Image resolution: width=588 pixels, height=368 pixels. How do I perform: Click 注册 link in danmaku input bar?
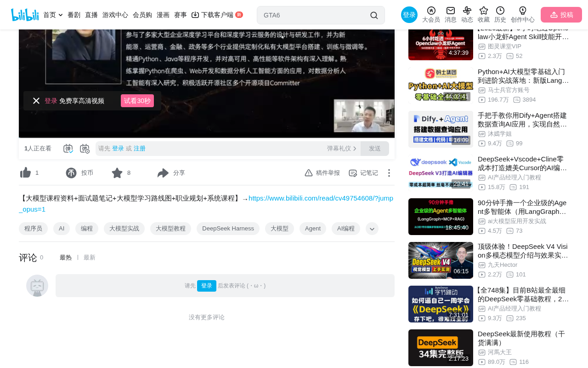click(x=140, y=149)
